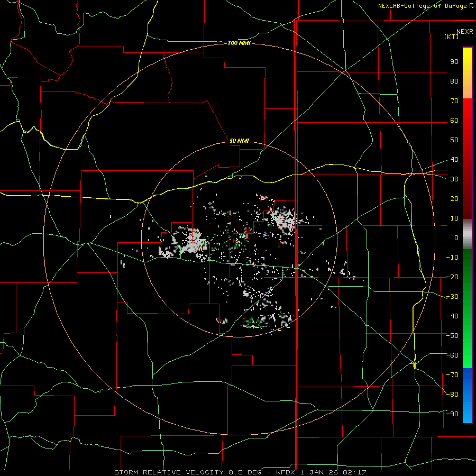Click the positive 20 scale value

coord(454,198)
